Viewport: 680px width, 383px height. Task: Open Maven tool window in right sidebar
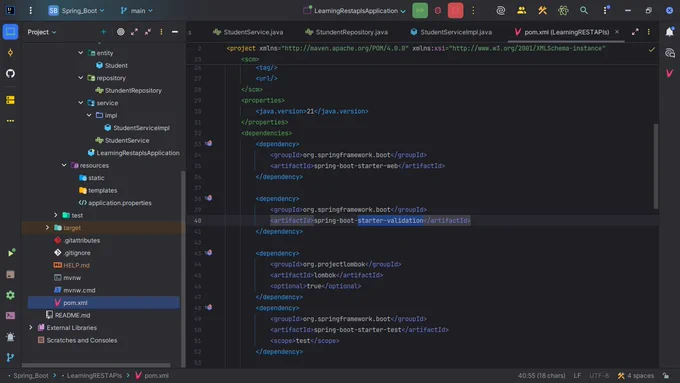670,73
